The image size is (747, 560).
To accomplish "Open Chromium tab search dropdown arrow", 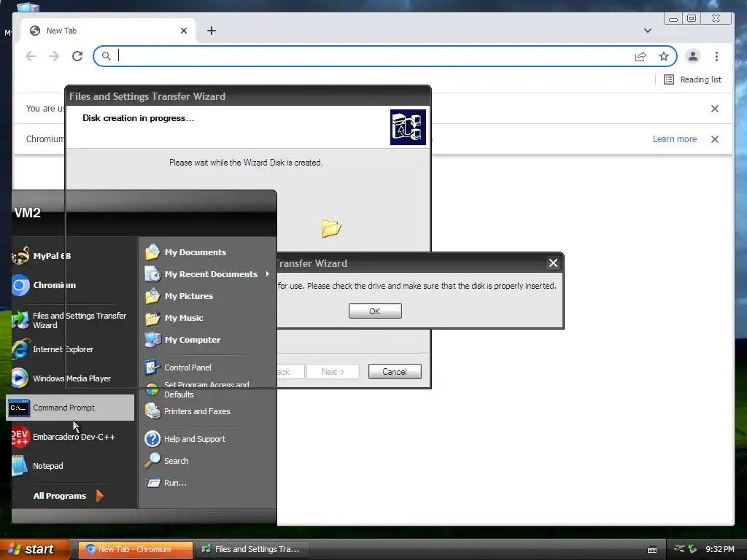I will click(x=648, y=31).
